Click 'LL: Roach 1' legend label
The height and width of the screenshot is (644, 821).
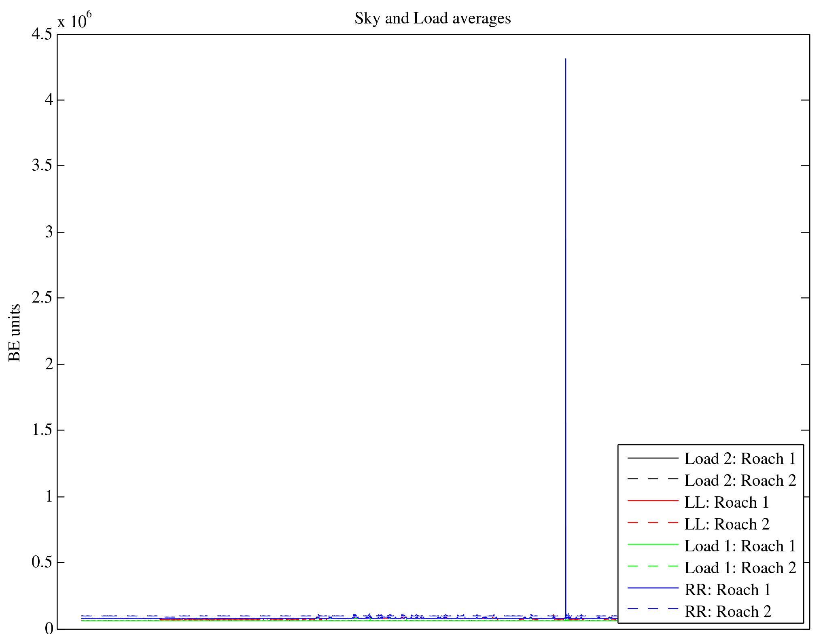727,502
